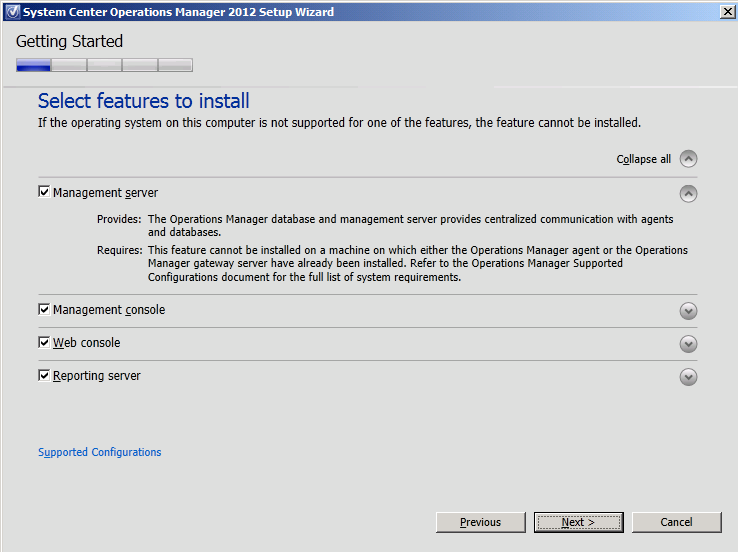Expand the Management console details
The width and height of the screenshot is (738, 552).
tap(688, 311)
